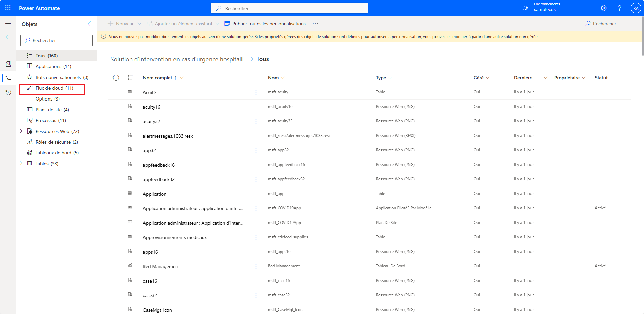Click the CaseMgt_Icon row name

click(x=157, y=310)
